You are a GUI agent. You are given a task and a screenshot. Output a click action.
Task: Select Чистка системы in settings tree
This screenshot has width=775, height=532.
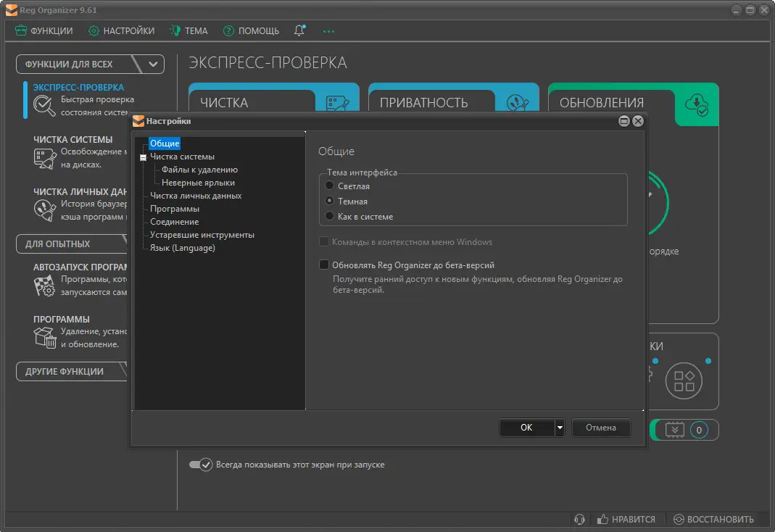(183, 157)
